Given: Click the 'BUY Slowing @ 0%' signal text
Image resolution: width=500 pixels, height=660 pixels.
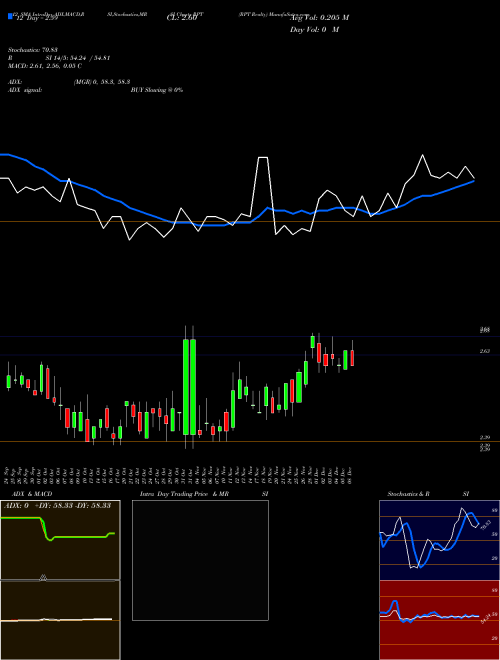Looking at the screenshot, I should pyautogui.click(x=157, y=90).
